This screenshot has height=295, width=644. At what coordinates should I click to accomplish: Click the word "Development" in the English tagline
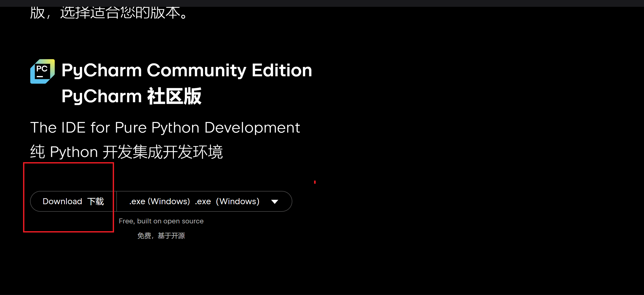coord(252,128)
